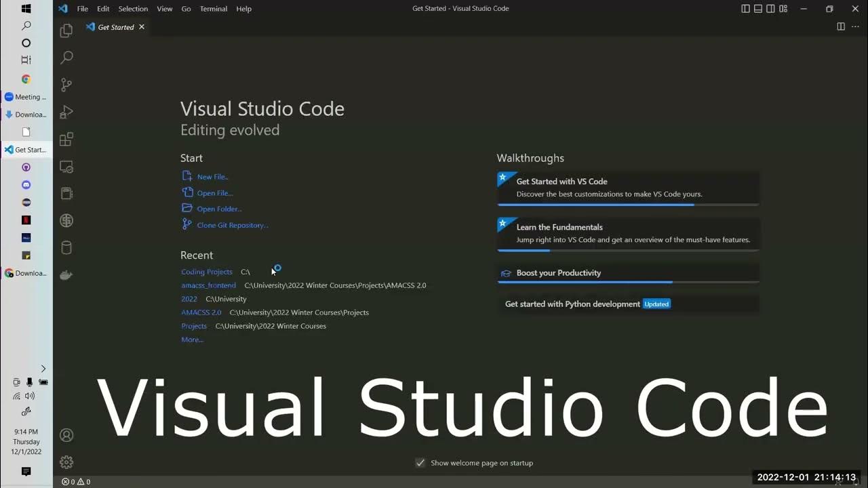Viewport: 868px width, 488px height.
Task: Open Get Started with VS Code walkthrough
Action: pos(628,188)
